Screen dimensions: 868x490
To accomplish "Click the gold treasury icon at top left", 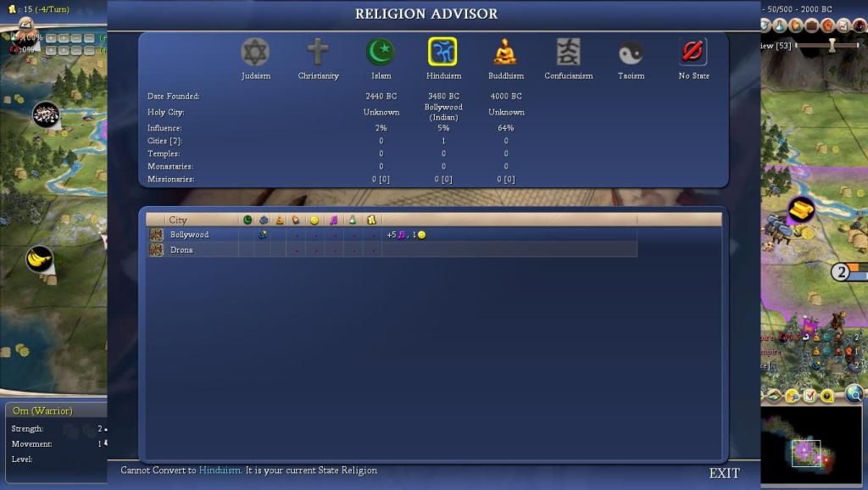I will tap(12, 8).
